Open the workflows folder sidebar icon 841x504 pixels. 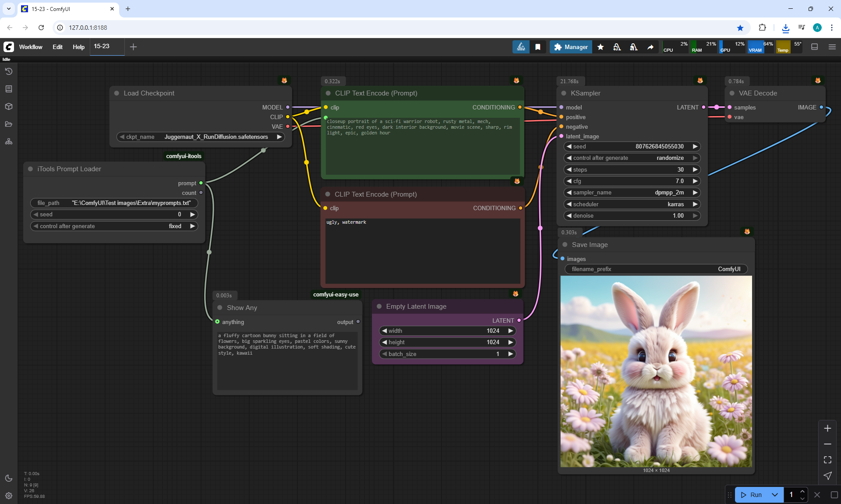click(x=9, y=124)
